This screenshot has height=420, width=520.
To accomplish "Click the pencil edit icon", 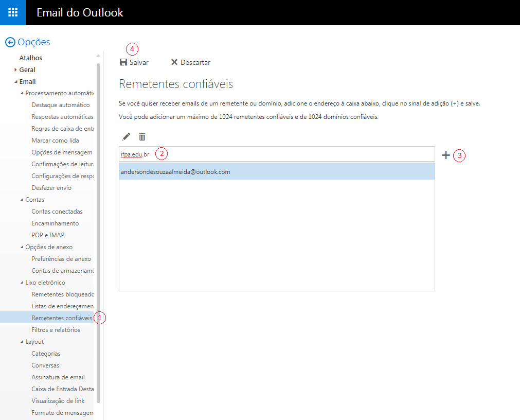I will tap(126, 137).
